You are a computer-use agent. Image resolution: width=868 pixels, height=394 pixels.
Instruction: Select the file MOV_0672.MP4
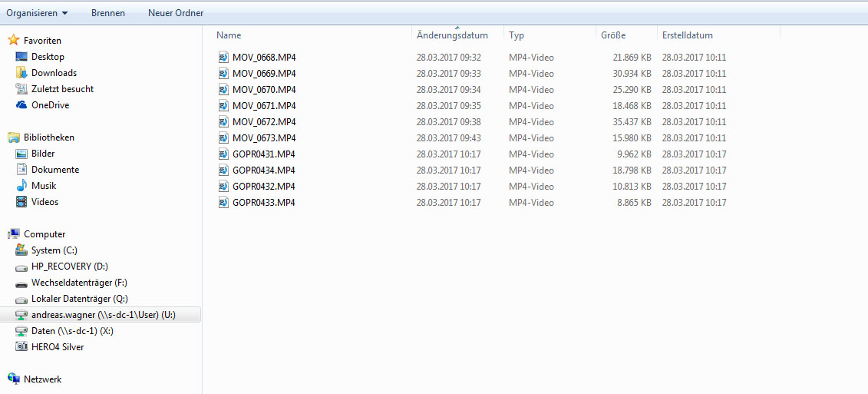(264, 122)
